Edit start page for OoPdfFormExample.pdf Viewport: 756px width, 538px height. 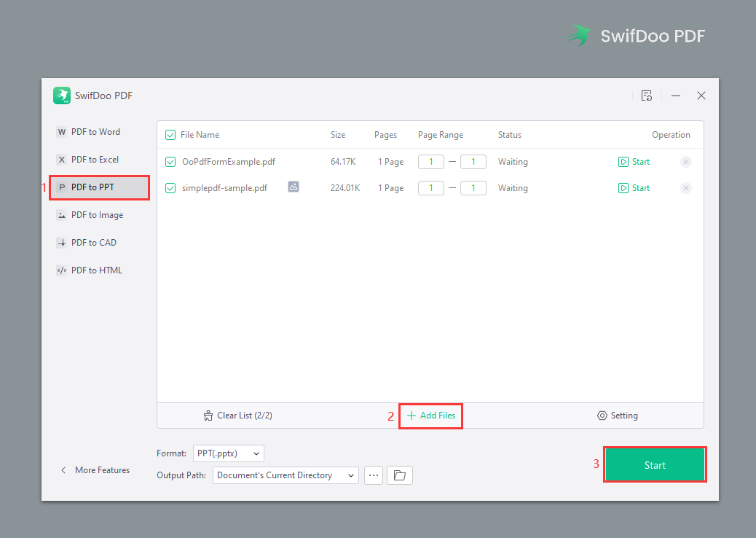(x=431, y=162)
